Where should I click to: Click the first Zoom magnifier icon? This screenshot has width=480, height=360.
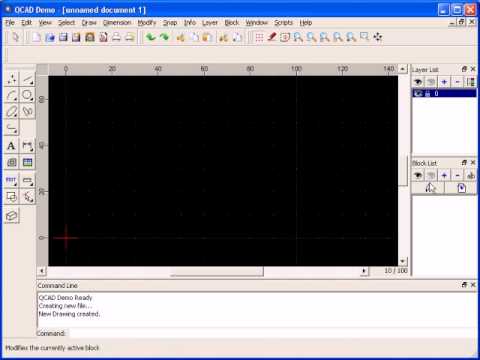point(298,37)
